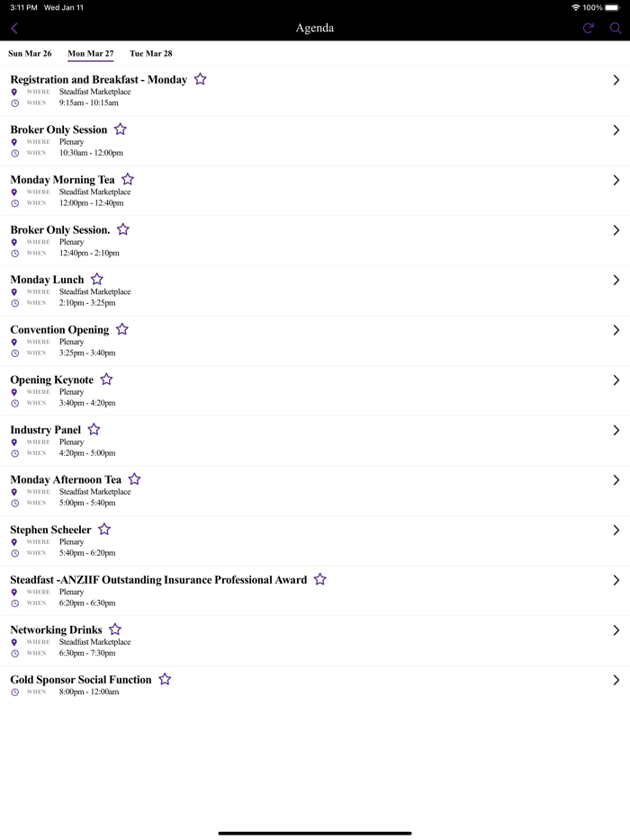Image resolution: width=630 pixels, height=840 pixels.
Task: Open Convention Opening details via chevron
Action: (x=616, y=330)
